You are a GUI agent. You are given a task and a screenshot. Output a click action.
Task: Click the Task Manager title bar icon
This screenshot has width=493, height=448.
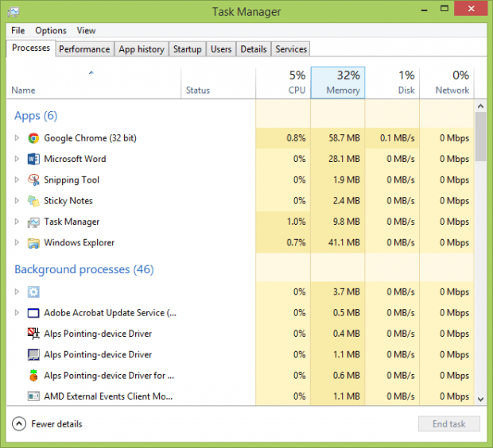[15, 12]
